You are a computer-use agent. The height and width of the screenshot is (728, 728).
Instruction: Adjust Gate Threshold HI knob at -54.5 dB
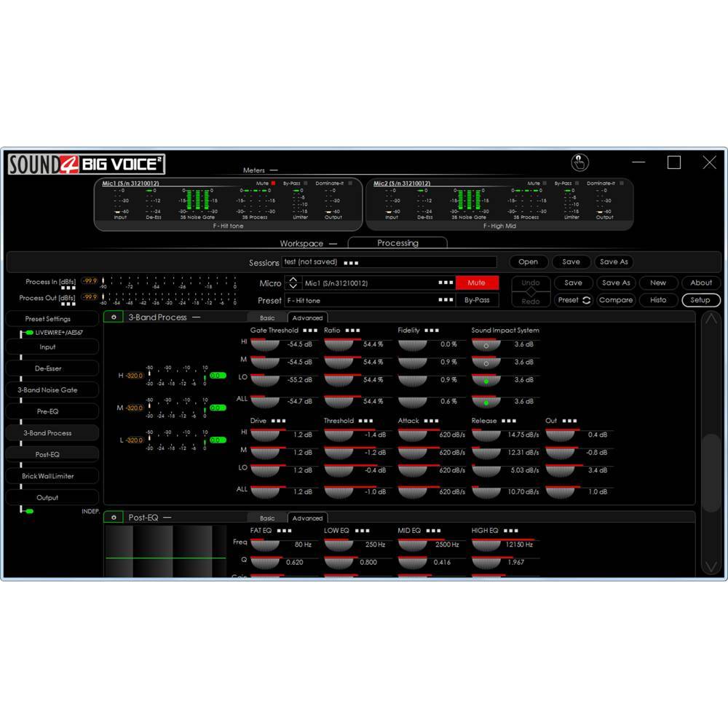click(265, 345)
